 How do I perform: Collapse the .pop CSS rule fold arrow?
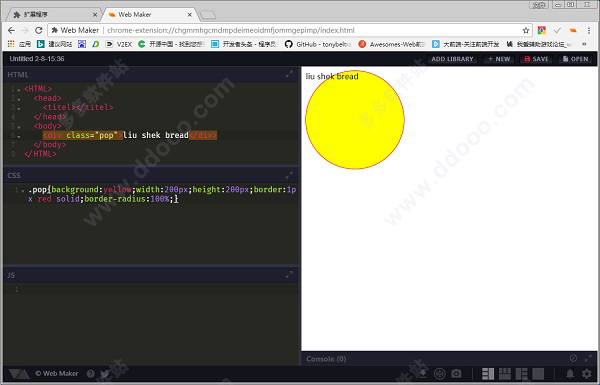coord(23,191)
